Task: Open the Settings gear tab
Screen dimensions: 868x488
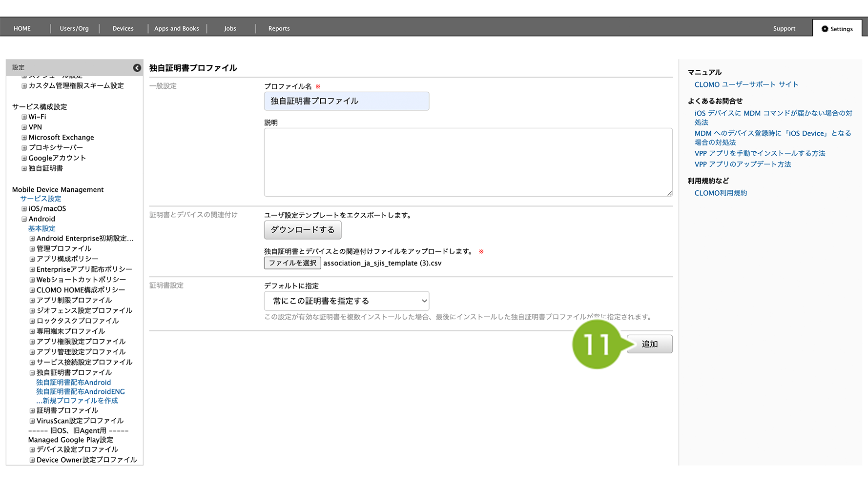Action: point(837,29)
